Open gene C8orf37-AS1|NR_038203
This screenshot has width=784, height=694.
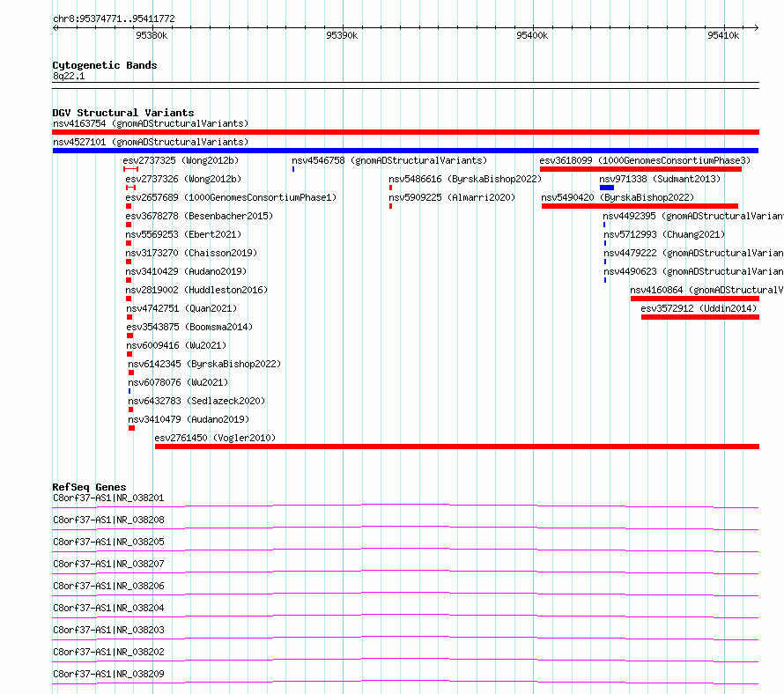[x=108, y=630]
